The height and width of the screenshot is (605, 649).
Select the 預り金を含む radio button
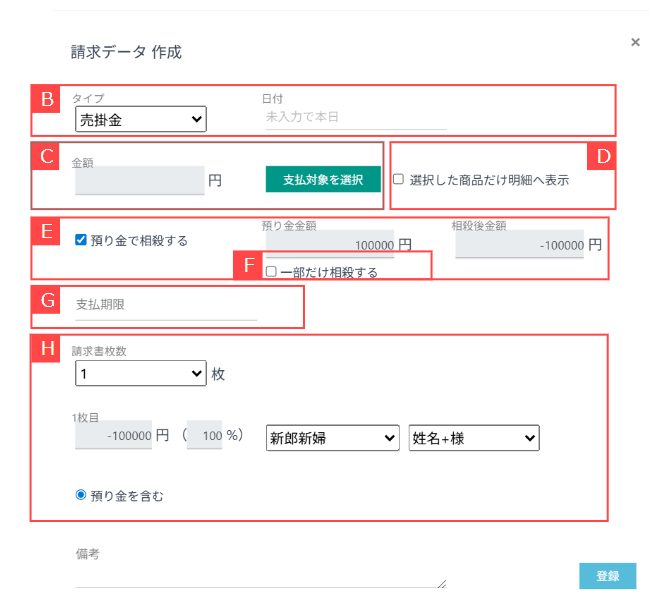tap(81, 494)
